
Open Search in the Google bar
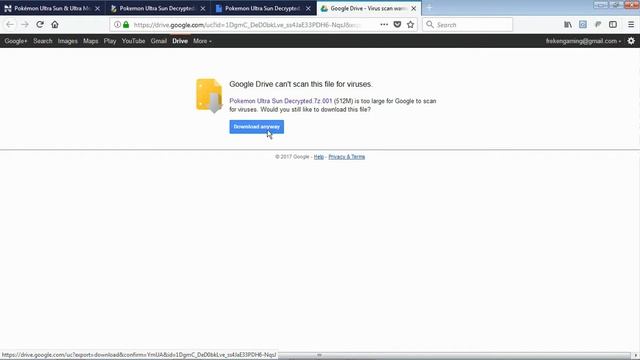[x=42, y=41]
